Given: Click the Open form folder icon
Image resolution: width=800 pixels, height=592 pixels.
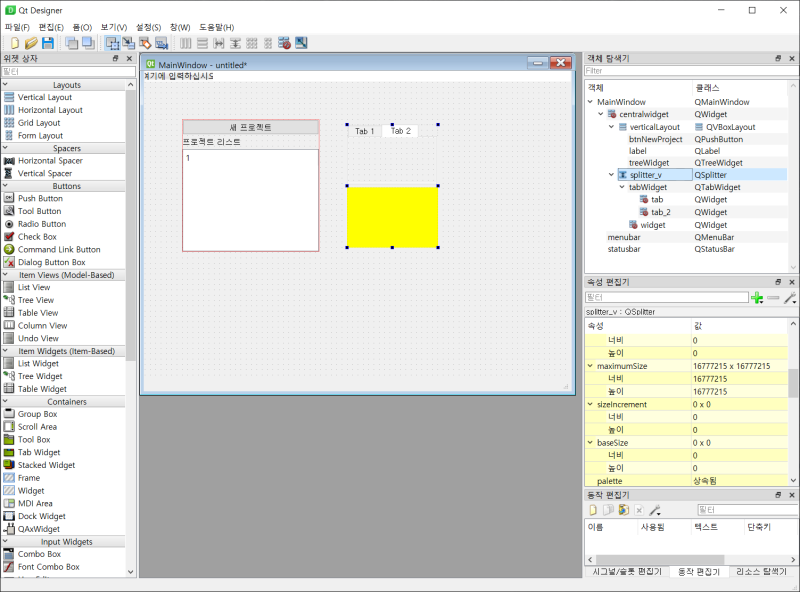Looking at the screenshot, I should [31, 43].
